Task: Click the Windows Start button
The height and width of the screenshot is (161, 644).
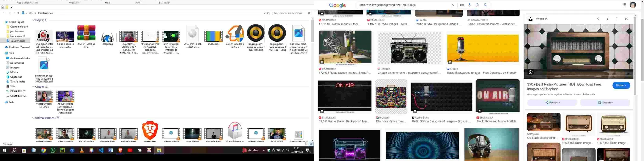Action: tap(5, 150)
